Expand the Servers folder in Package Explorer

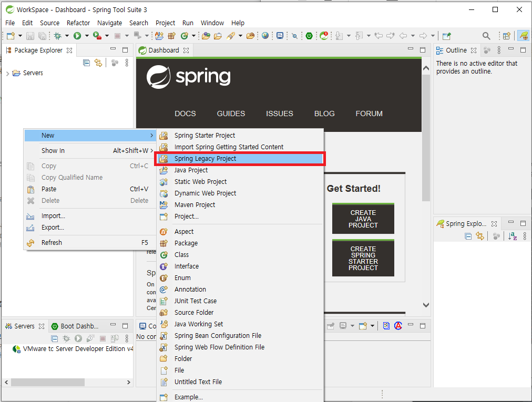pos(7,73)
